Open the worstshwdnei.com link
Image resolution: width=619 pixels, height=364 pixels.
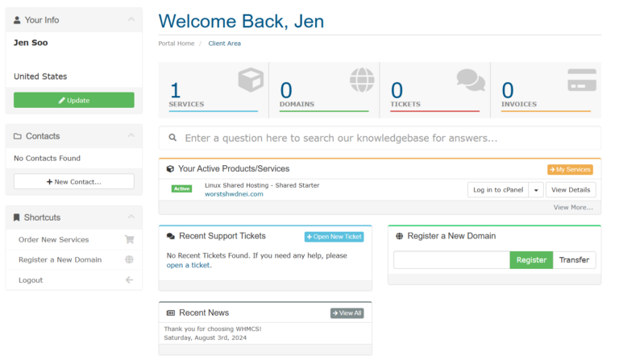pyautogui.click(x=234, y=194)
